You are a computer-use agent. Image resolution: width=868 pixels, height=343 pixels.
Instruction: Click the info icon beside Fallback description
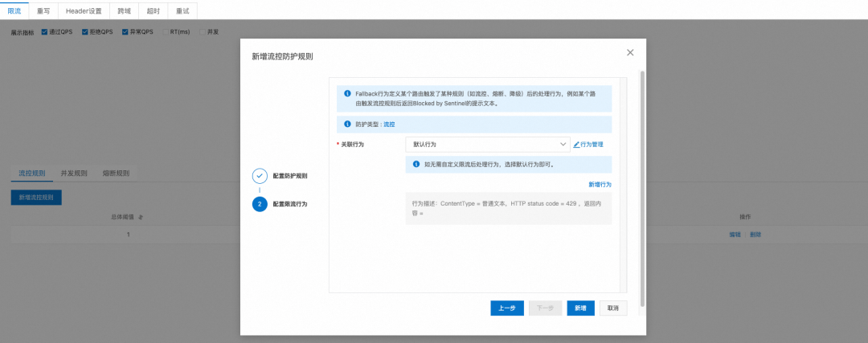(x=347, y=94)
